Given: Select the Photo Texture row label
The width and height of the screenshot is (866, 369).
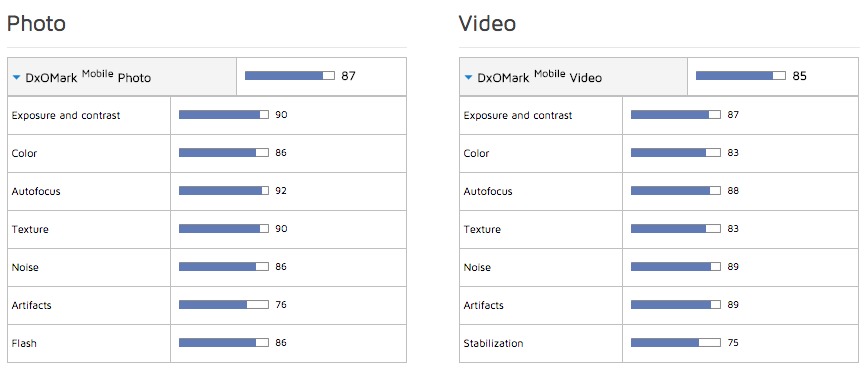Looking at the screenshot, I should [30, 229].
